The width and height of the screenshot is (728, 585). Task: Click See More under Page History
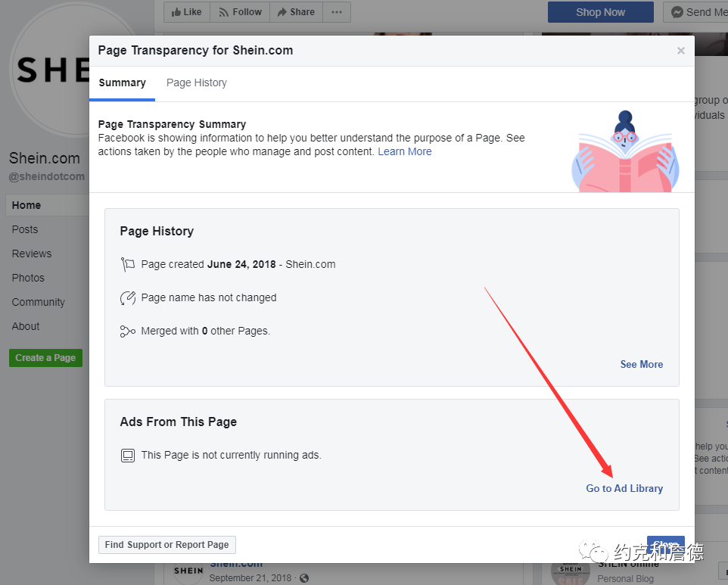point(641,365)
